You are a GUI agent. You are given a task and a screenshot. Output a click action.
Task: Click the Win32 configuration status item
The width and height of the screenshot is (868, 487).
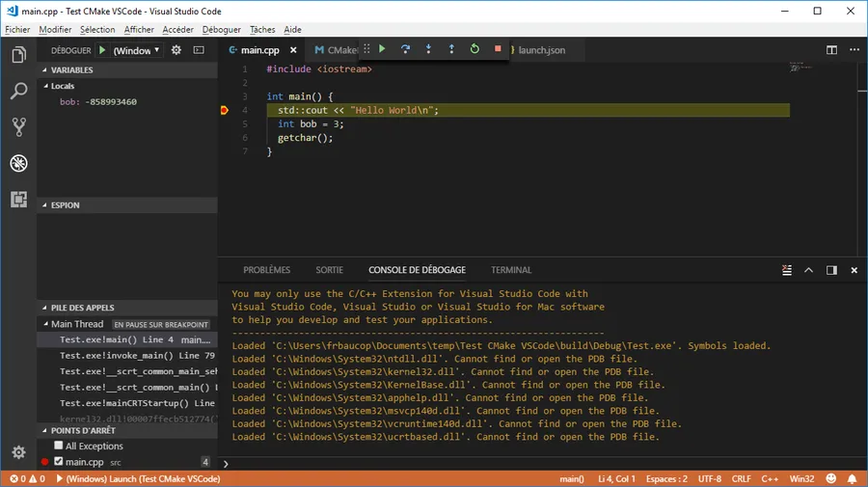click(x=801, y=478)
